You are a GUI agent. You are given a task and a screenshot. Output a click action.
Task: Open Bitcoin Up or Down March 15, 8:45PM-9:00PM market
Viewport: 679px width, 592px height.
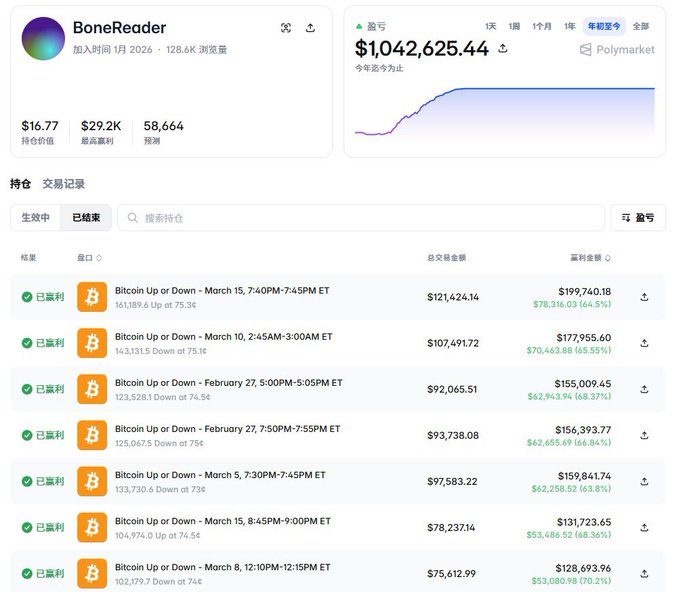(223, 521)
